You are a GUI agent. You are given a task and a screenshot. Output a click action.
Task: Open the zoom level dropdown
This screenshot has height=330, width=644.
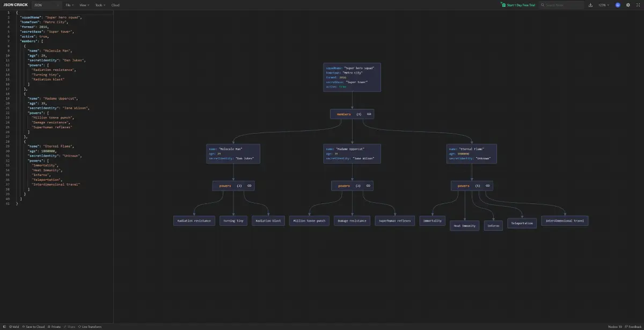click(604, 5)
